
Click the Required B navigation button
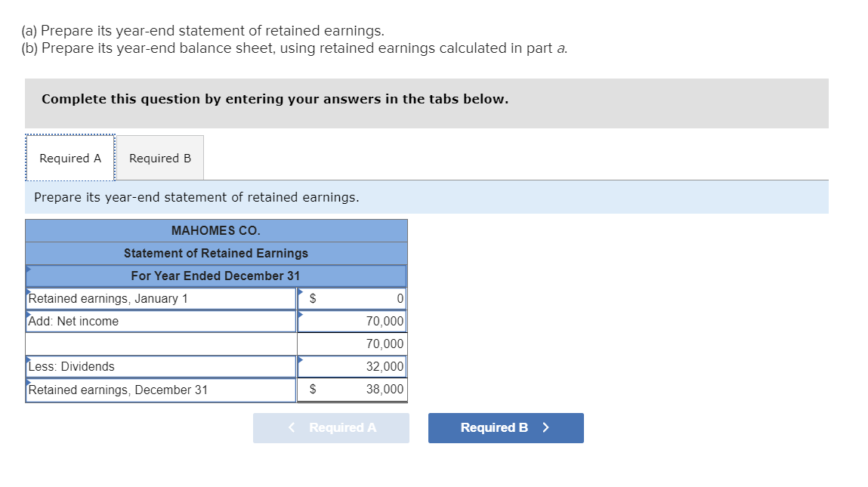tap(505, 427)
